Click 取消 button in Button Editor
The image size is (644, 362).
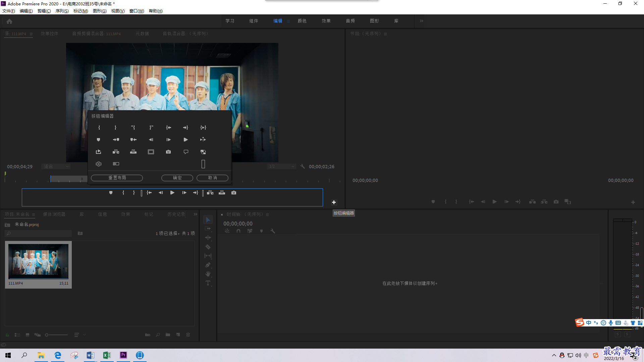(x=212, y=178)
